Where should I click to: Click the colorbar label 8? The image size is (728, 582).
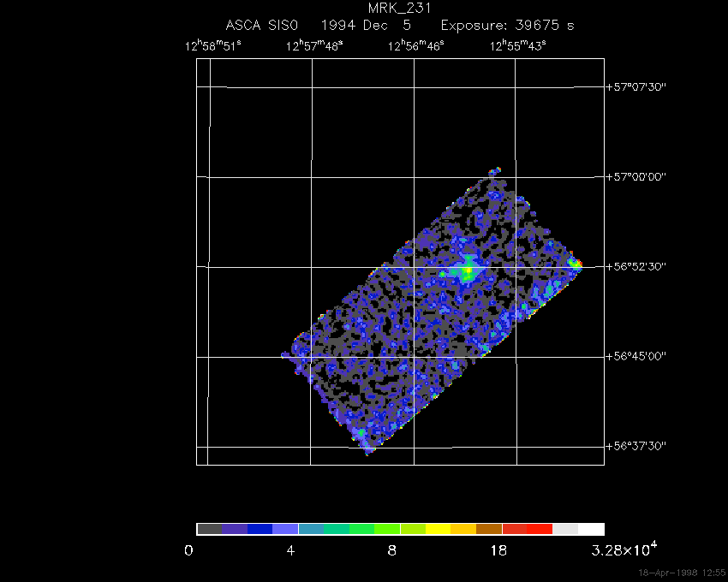[392, 551]
